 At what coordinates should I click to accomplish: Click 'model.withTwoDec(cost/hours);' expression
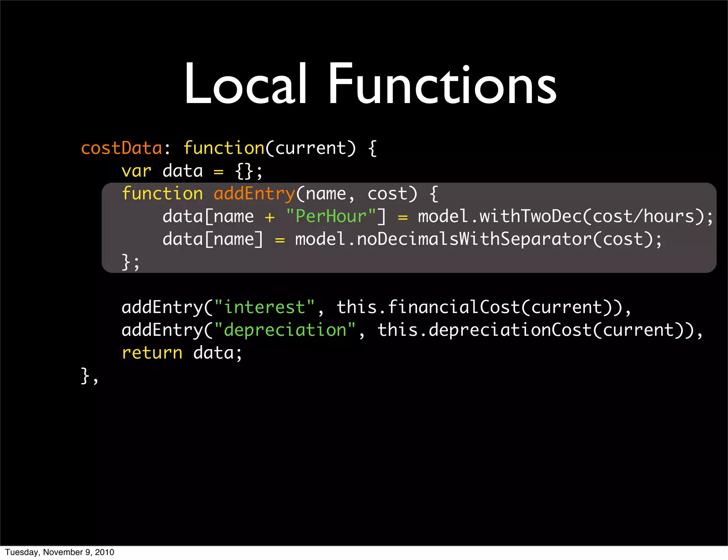[565, 217]
